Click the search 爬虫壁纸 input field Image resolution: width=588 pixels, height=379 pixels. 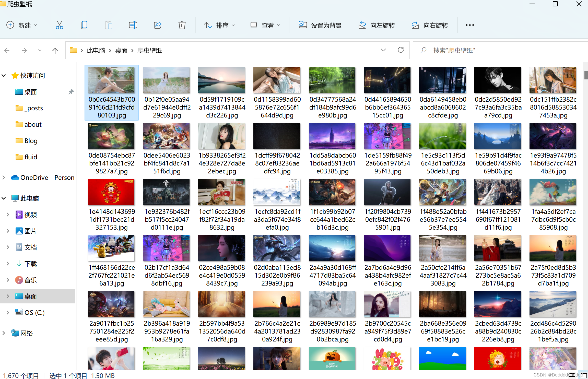click(x=501, y=51)
